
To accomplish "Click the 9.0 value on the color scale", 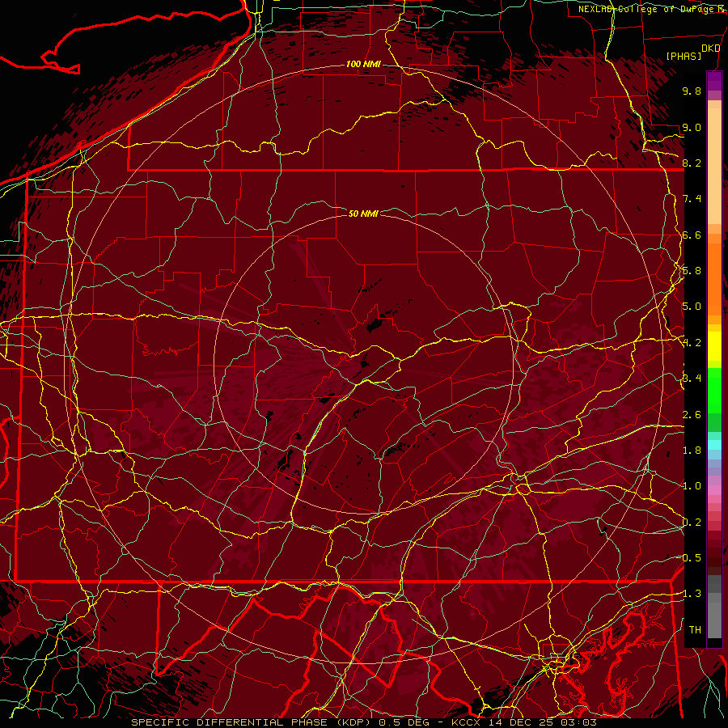I will [692, 127].
